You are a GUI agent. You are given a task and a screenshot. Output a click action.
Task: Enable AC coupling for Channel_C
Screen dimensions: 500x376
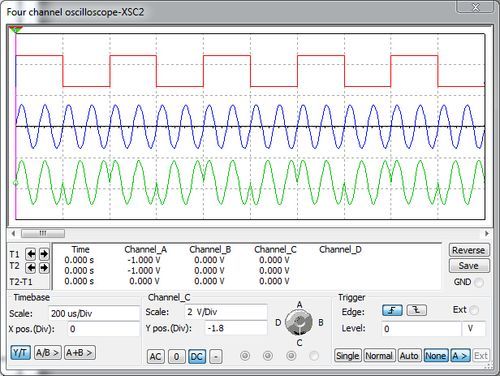[x=155, y=356]
